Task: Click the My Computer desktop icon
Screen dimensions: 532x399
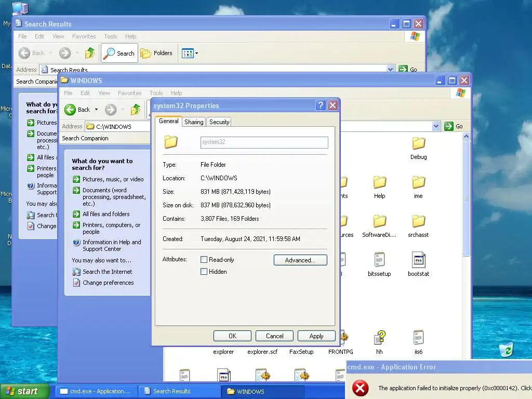Action: [20, 8]
